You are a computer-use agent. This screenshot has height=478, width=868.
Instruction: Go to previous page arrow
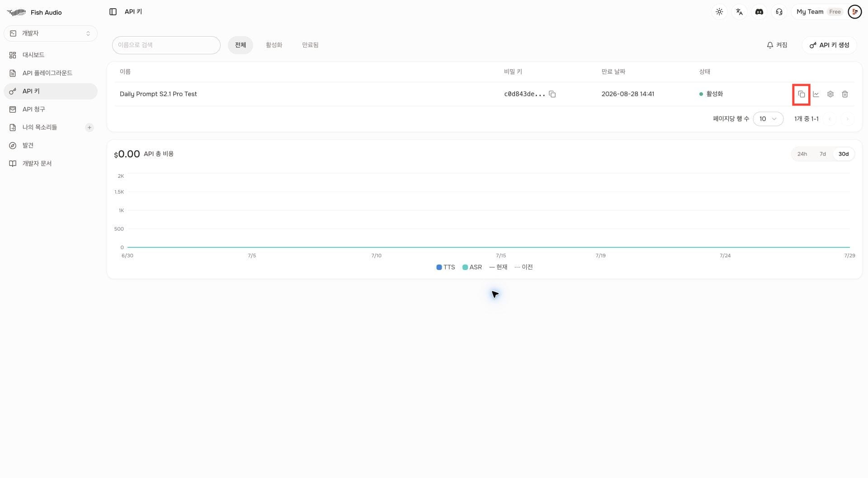point(830,119)
